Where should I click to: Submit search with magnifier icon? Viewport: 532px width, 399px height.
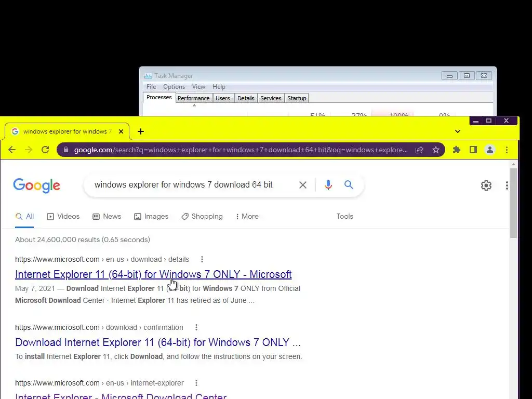pos(349,185)
